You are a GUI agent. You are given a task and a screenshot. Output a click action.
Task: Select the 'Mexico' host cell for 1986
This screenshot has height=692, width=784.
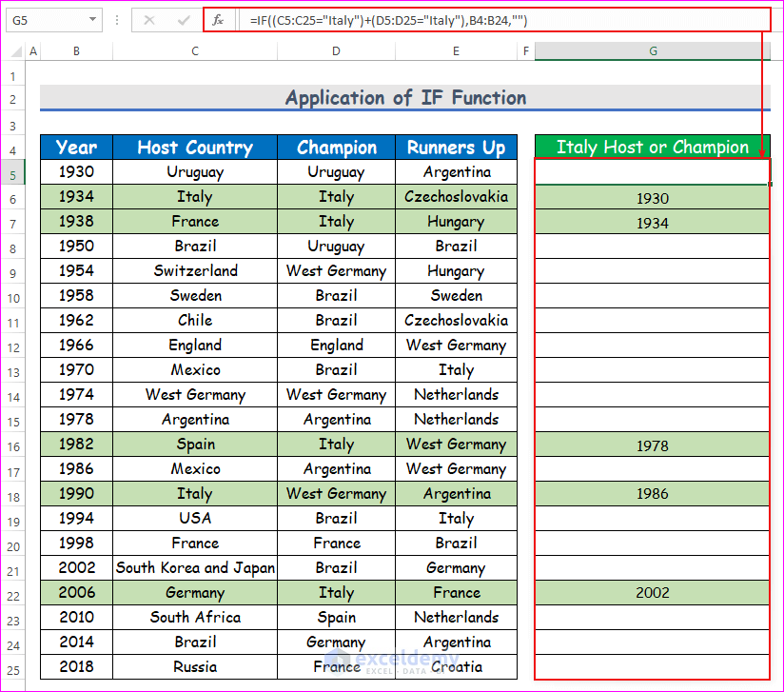[x=195, y=469]
